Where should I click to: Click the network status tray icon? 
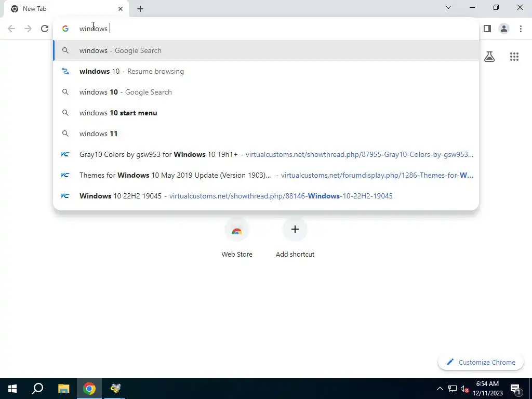453,389
